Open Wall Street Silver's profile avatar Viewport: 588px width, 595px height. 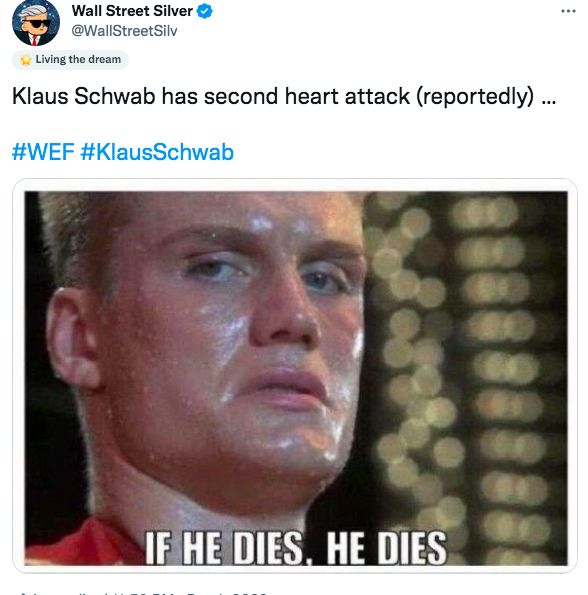click(x=36, y=23)
